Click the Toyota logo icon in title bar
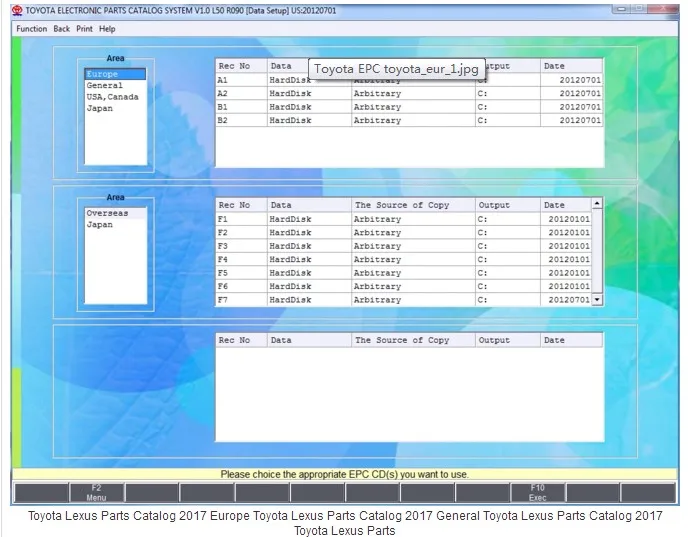The height and width of the screenshot is (537, 688). (17, 11)
